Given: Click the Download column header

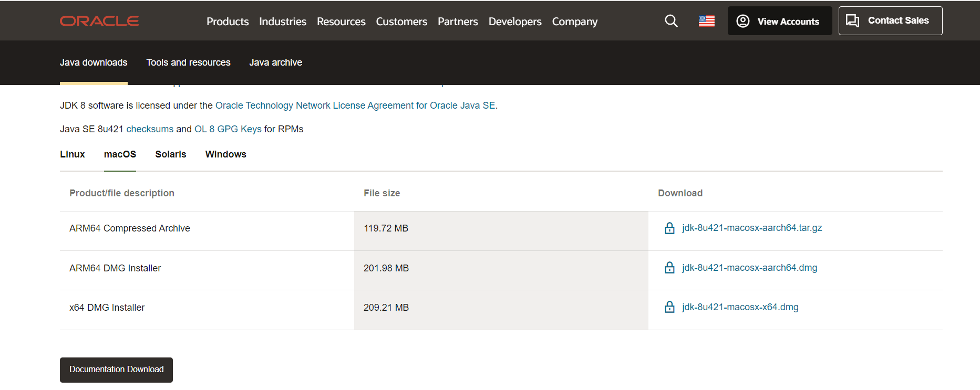Looking at the screenshot, I should [x=680, y=193].
